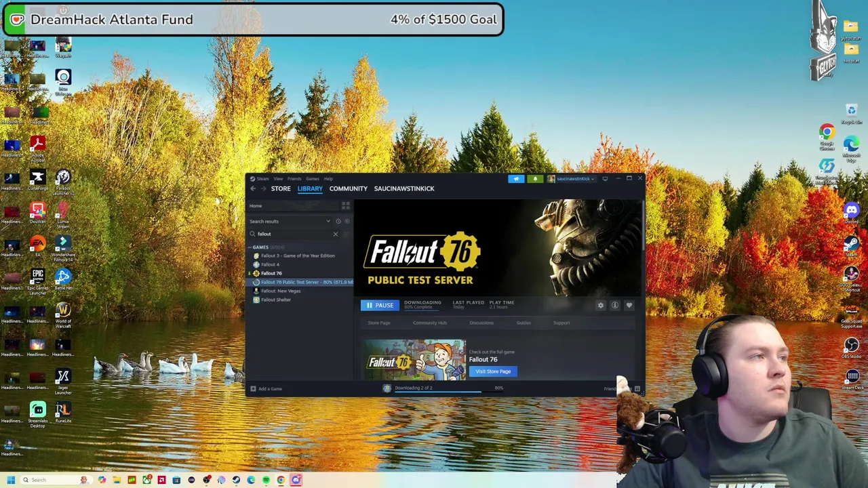Click the library fallout search field

click(293, 234)
